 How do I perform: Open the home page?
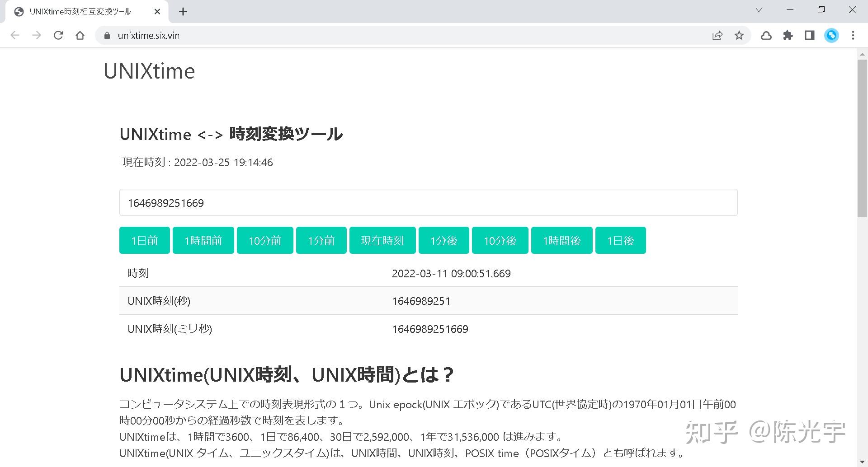(80, 35)
